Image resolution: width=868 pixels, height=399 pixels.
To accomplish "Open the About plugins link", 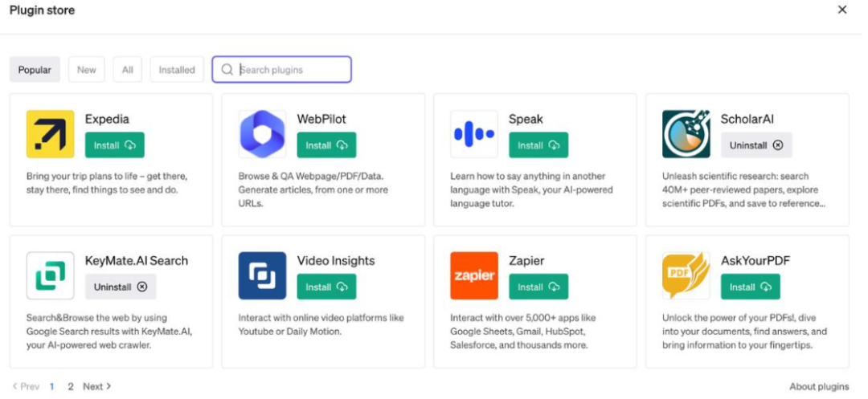I will tap(819, 387).
